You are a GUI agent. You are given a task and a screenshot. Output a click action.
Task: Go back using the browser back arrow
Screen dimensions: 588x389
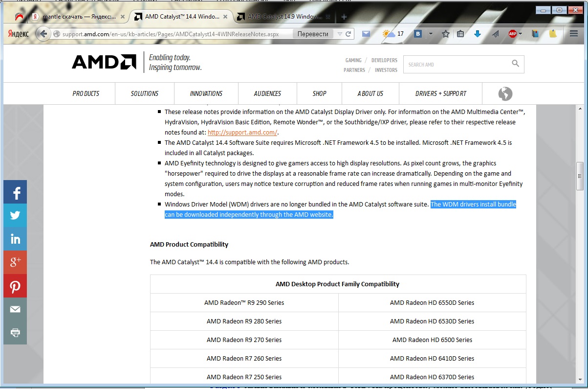point(43,34)
